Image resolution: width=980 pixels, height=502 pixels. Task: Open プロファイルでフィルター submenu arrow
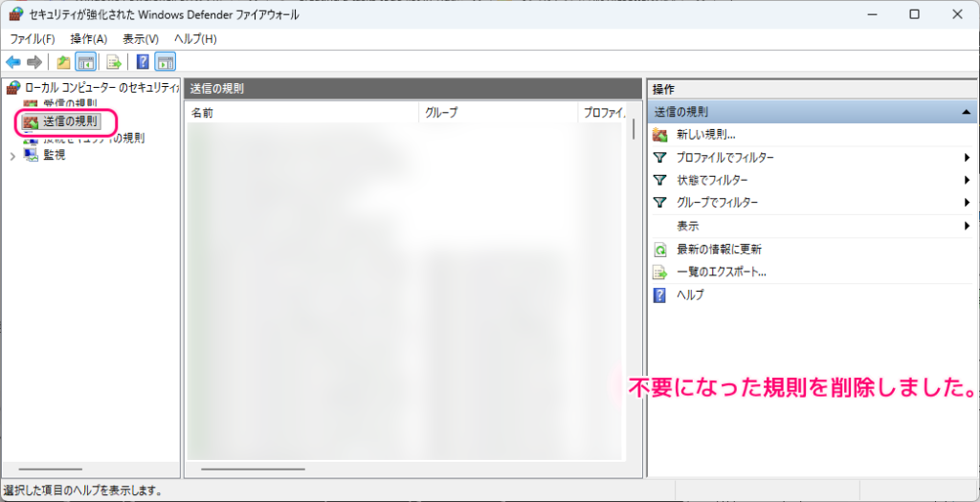point(967,158)
